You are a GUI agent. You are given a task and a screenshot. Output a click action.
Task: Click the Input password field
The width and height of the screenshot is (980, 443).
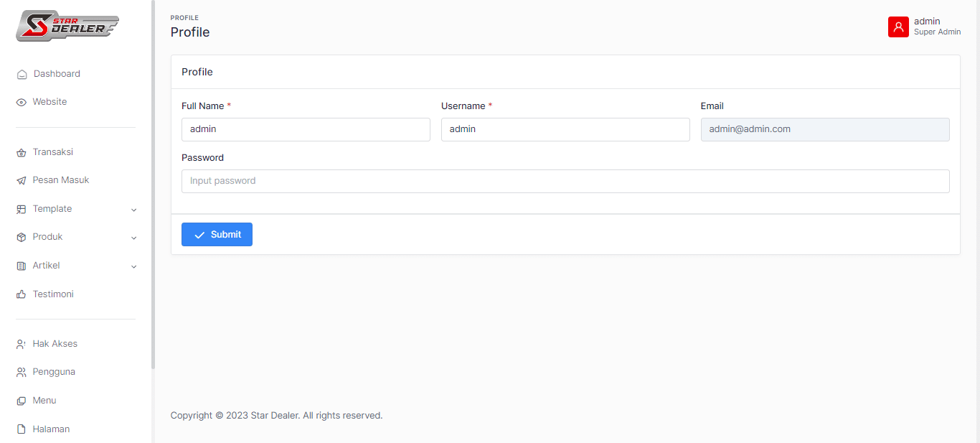click(565, 181)
